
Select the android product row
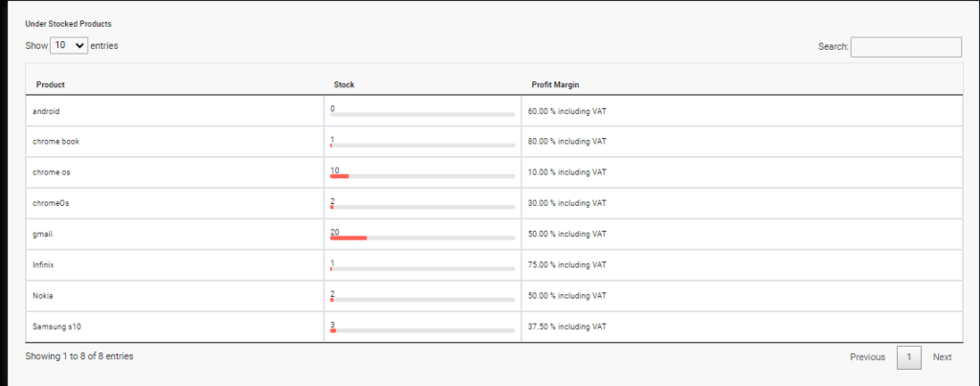pos(47,111)
